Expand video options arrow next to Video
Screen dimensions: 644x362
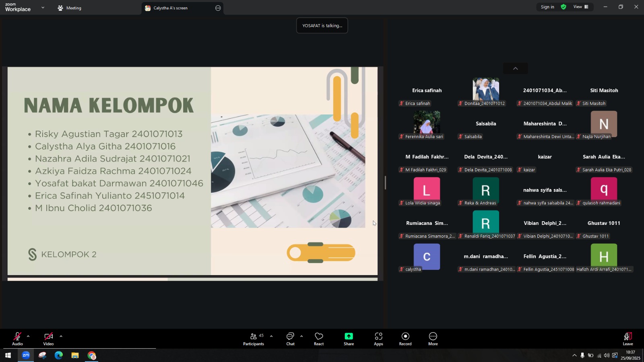point(61,336)
